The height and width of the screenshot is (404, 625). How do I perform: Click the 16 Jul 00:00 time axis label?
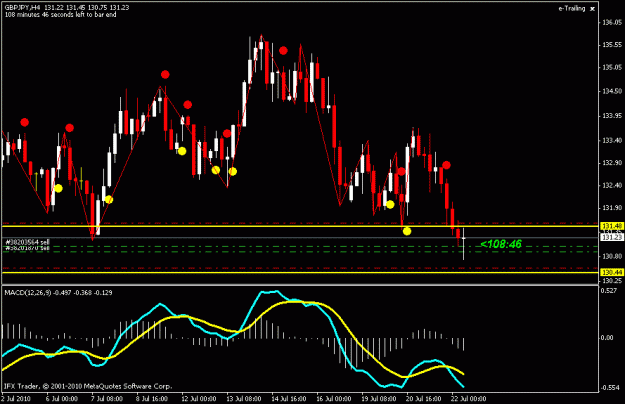pyautogui.click(x=334, y=398)
